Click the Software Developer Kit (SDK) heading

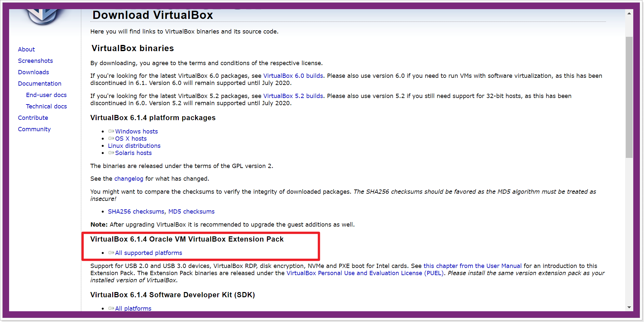tap(173, 295)
